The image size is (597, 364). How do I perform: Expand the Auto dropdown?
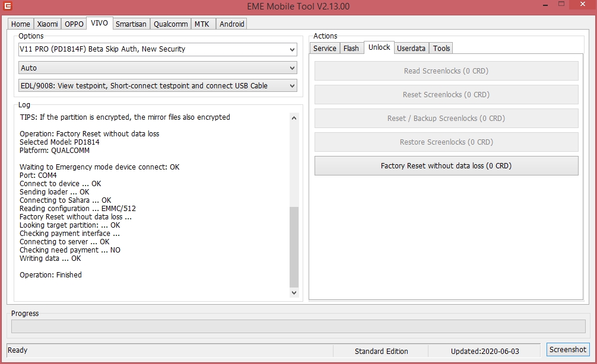tap(158, 68)
